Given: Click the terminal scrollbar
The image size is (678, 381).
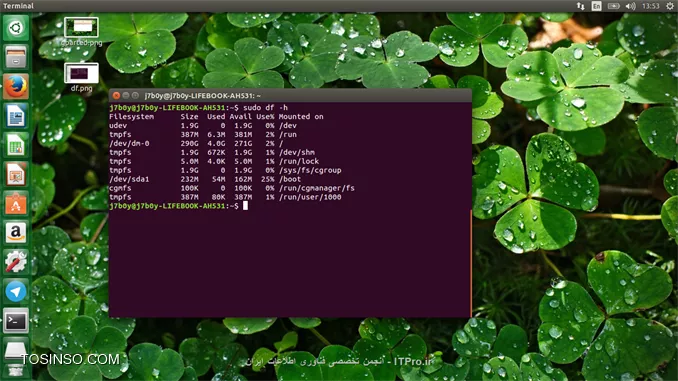Looking at the screenshot, I should 470,263.
